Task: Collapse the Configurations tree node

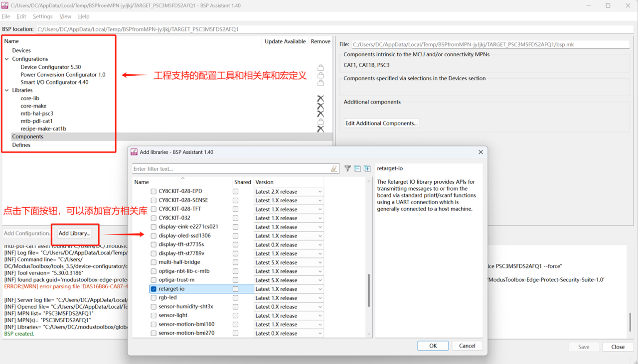Action: click(7, 59)
